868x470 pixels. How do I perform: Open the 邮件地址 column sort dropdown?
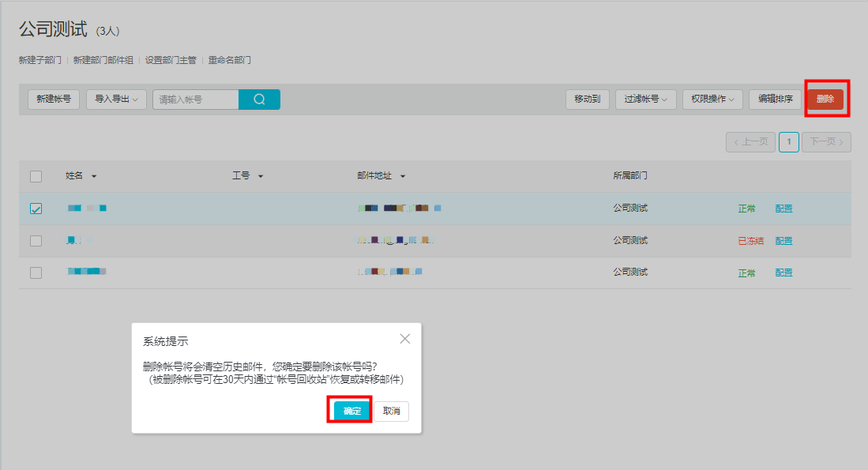point(401,175)
